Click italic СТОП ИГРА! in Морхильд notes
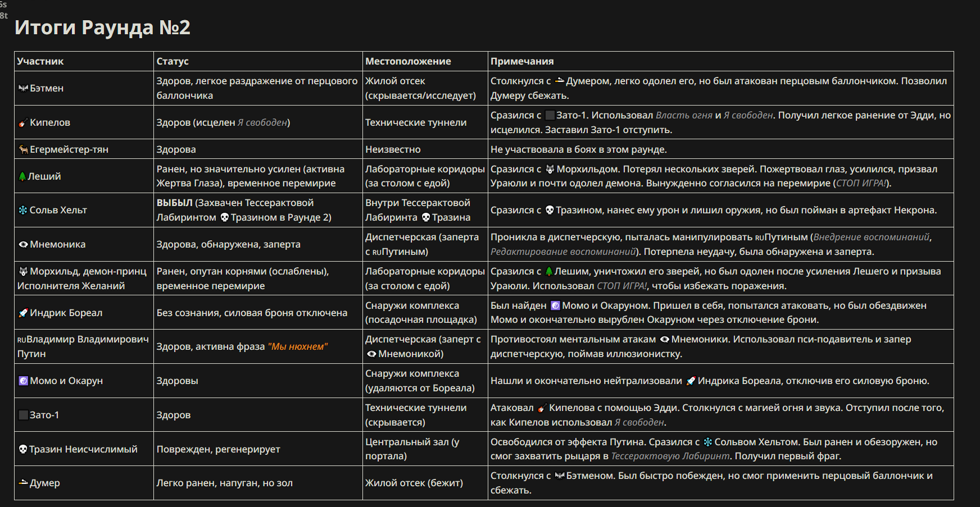Screen dimensions: 980x507 [x=622, y=286]
